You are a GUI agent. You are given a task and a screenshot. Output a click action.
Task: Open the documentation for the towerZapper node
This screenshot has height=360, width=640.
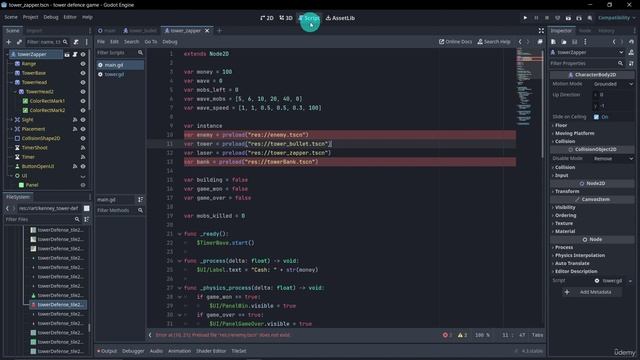point(631,52)
